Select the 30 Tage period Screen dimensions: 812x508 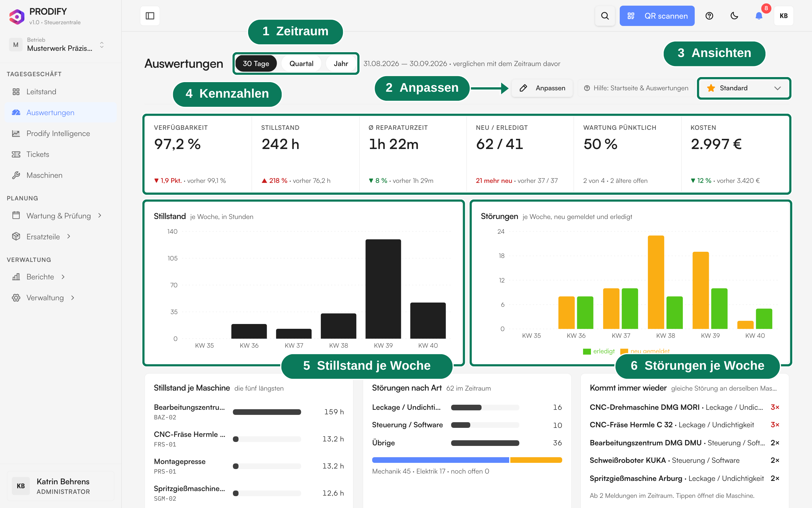[x=256, y=63]
